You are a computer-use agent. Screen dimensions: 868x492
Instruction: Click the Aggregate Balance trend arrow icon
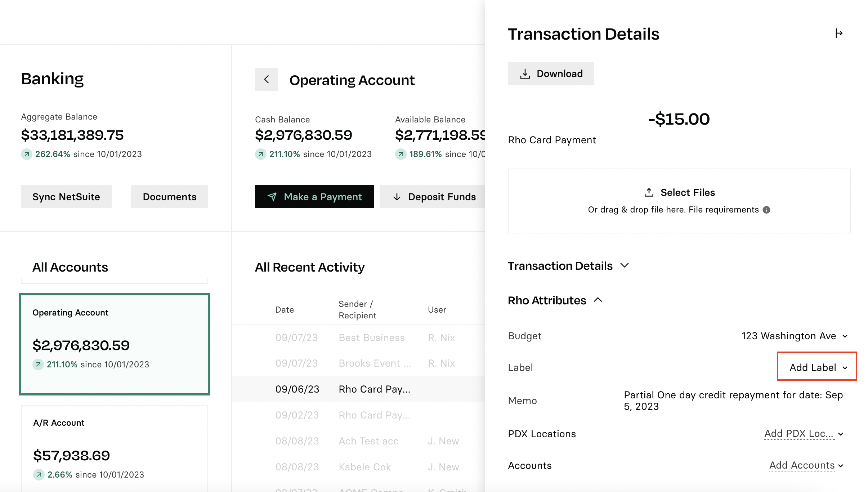tap(26, 154)
